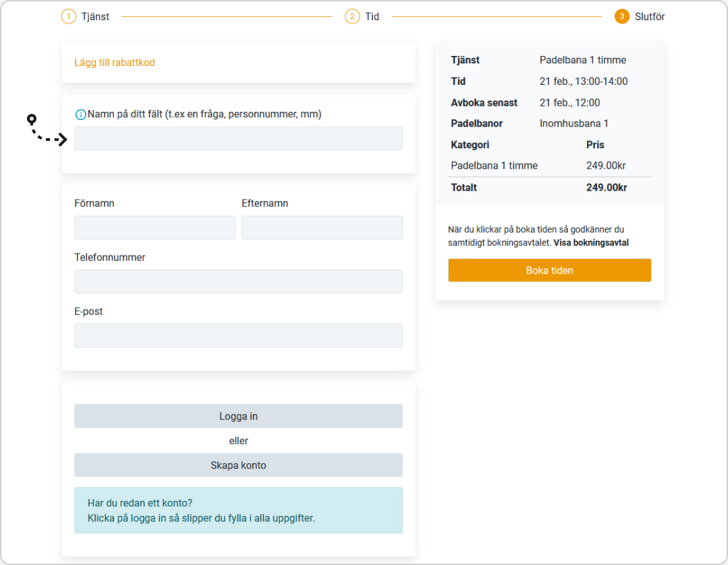Click the orange Boka tiden button

[549, 270]
